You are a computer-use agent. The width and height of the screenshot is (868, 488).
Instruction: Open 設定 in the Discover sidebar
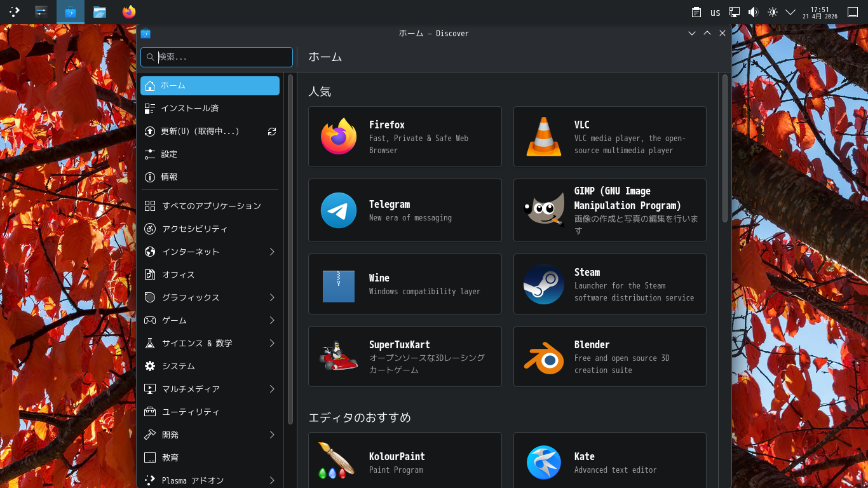pyautogui.click(x=210, y=154)
